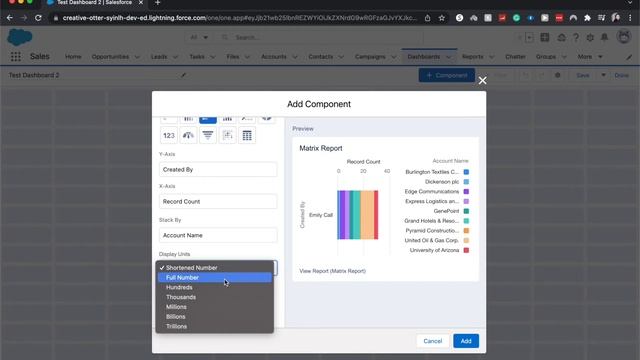Screen dimensions: 640x360
Task: Open the Y-Axis Created By dropdown
Action: [x=218, y=169]
